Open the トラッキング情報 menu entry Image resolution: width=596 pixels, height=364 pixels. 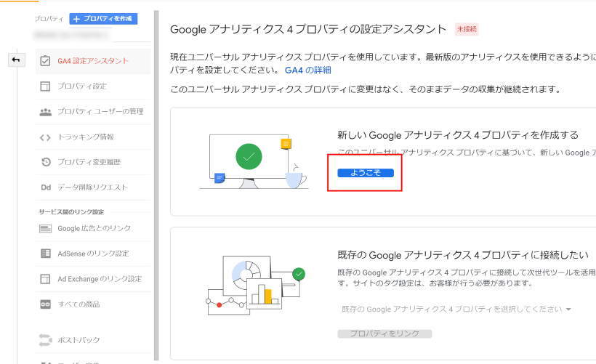pos(86,137)
